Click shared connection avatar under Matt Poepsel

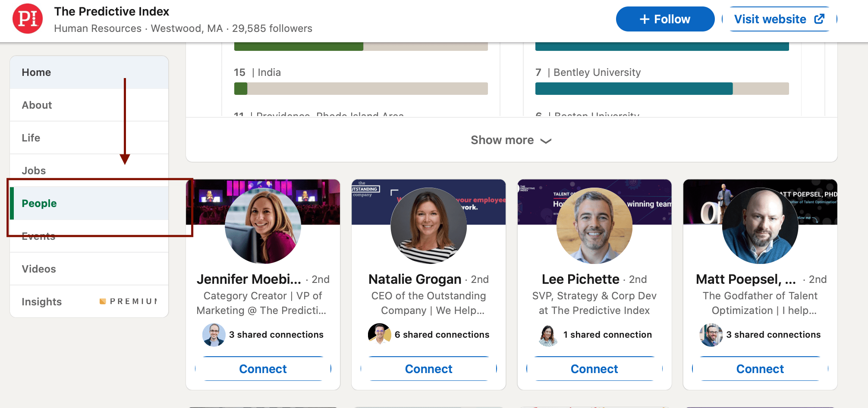(x=711, y=335)
